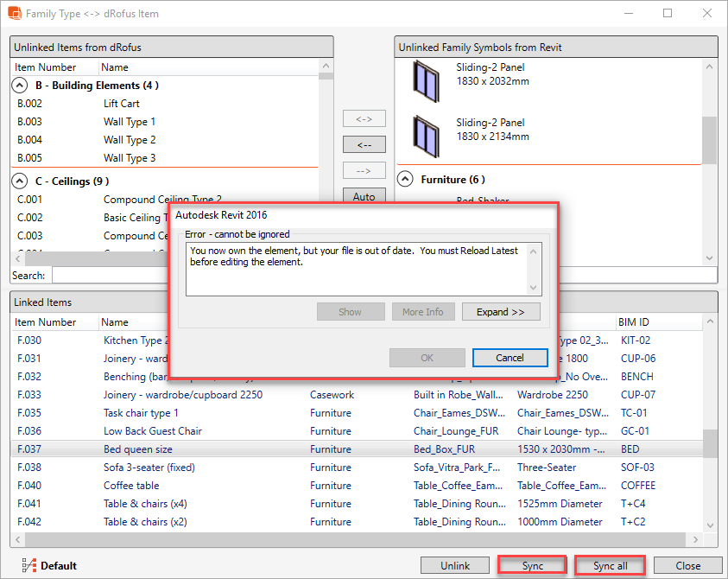The image size is (728, 579).
Task: Click the two-way link transfer button
Action: 364,118
